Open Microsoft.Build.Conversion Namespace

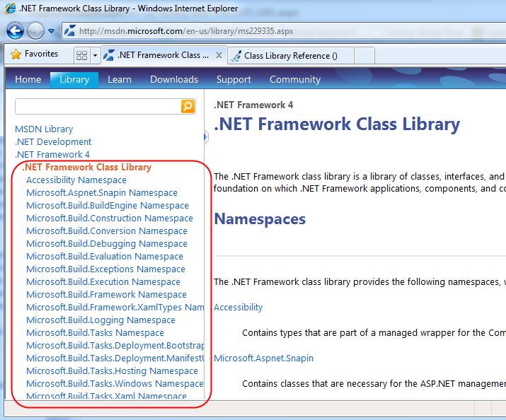pos(106,231)
